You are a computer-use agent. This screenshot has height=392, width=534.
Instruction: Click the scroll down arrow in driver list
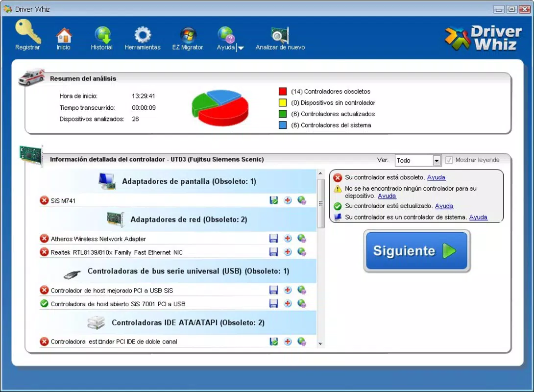(320, 344)
